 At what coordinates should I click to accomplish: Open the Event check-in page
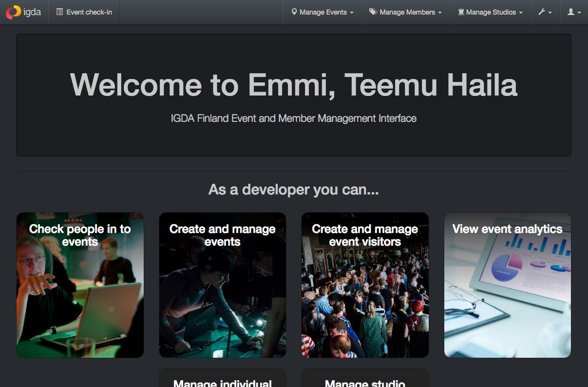tap(84, 12)
